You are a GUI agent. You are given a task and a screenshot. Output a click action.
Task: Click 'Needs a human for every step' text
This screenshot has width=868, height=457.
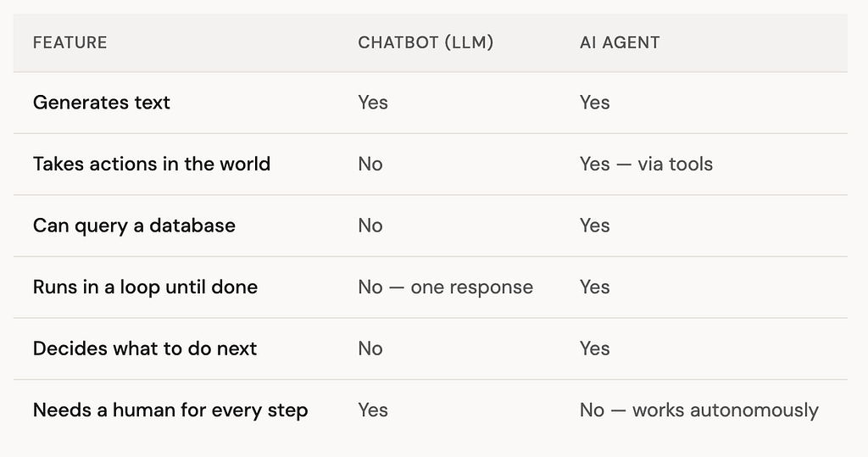click(x=170, y=410)
